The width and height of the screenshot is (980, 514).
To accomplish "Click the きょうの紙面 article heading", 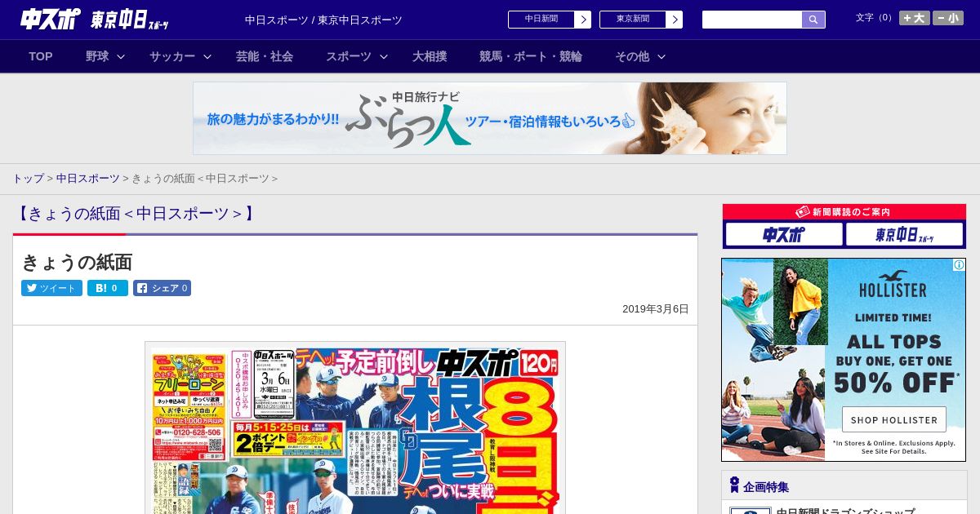I will (77, 262).
